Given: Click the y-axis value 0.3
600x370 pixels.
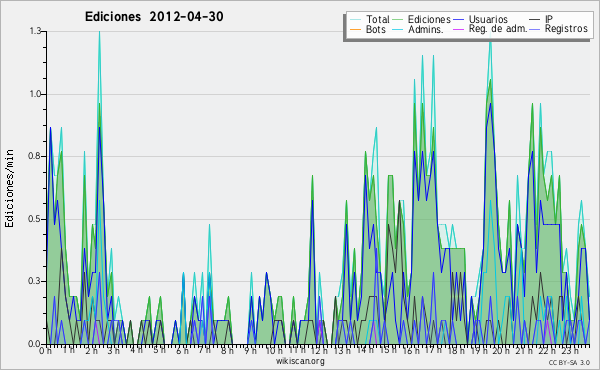Looking at the screenshot, I should click(x=35, y=281).
